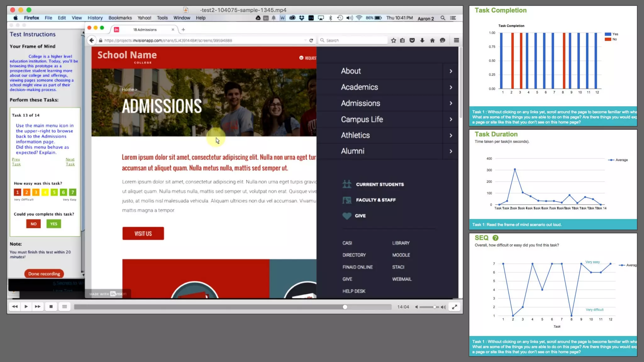Click the macOS Spotlight search icon
The height and width of the screenshot is (362, 644).
443,18
